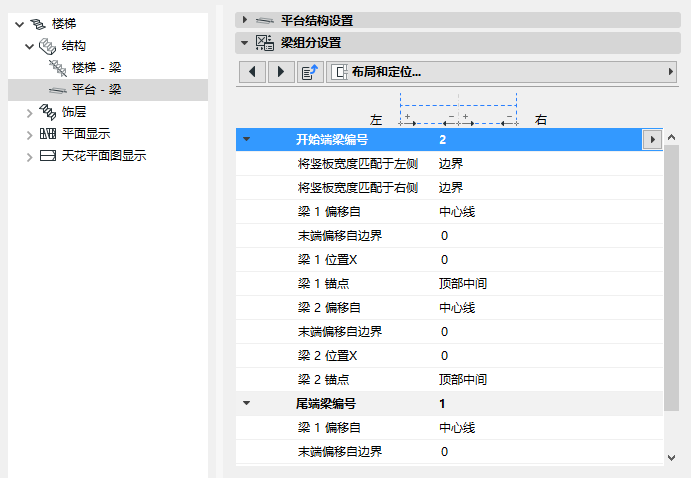Select 结构 in the tree
The image size is (691, 478).
[74, 46]
